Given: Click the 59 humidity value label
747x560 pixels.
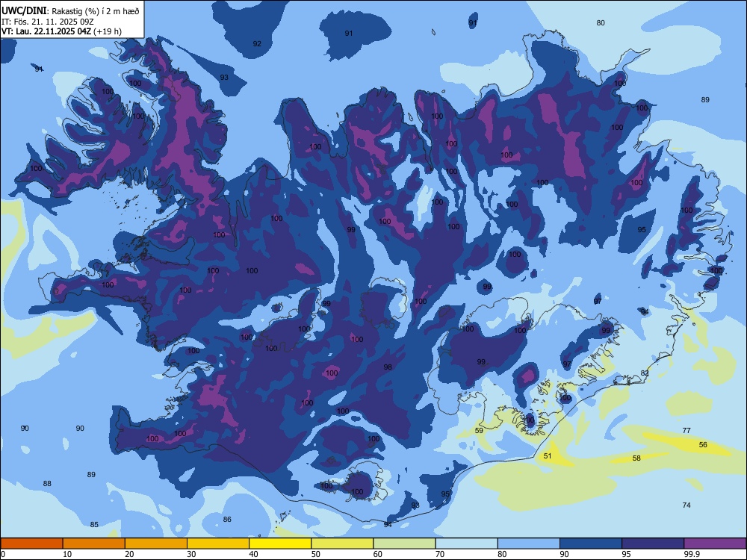Looking at the screenshot, I should pyautogui.click(x=480, y=431).
